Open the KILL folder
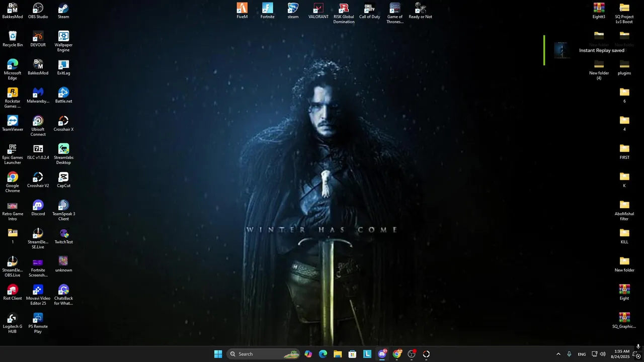644x362 pixels. (x=624, y=236)
